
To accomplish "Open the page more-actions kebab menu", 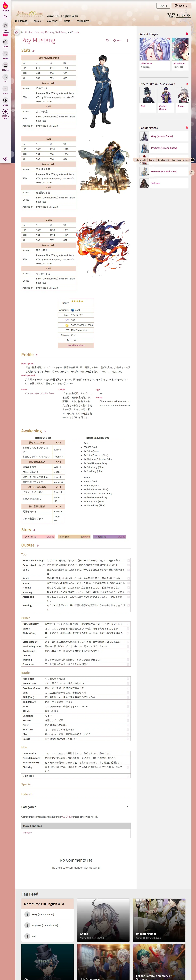I will tap(127, 40).
